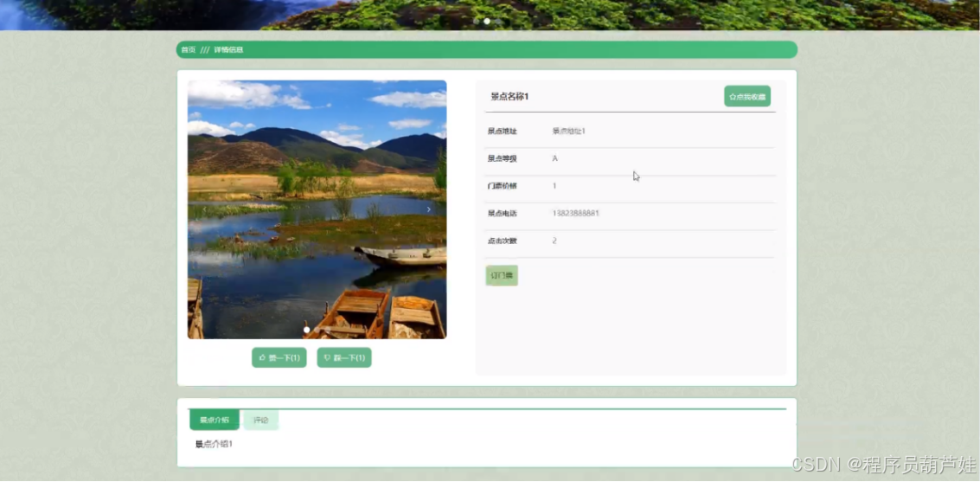Viewport: 980px width, 482px height.
Task: Click the 踩一下(1) thumbs-down button
Action: 343,357
